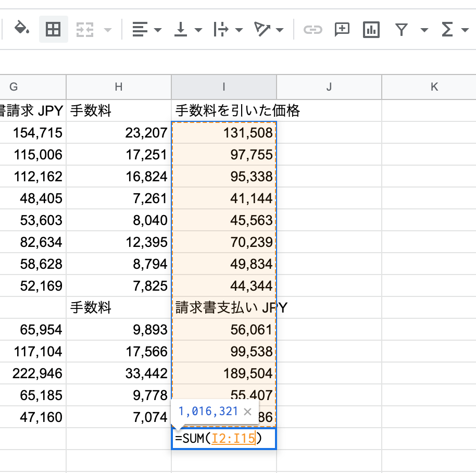The height and width of the screenshot is (473, 476).
Task: Select the column K header
Action: pos(434,87)
